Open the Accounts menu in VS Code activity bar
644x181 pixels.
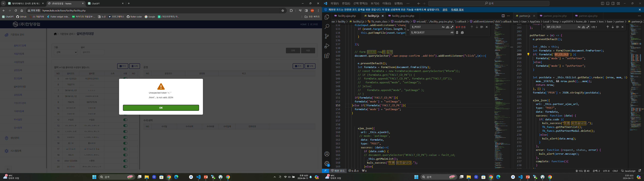point(327,154)
